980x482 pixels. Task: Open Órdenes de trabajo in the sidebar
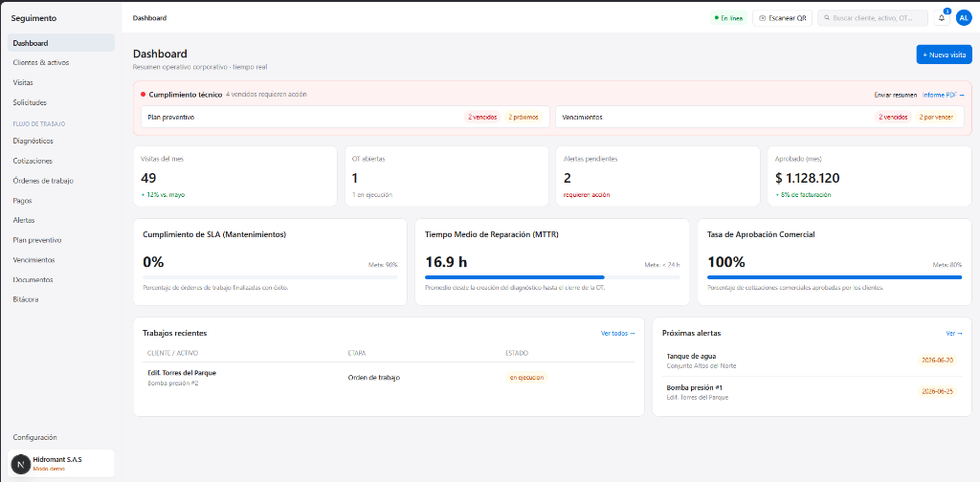point(61,181)
